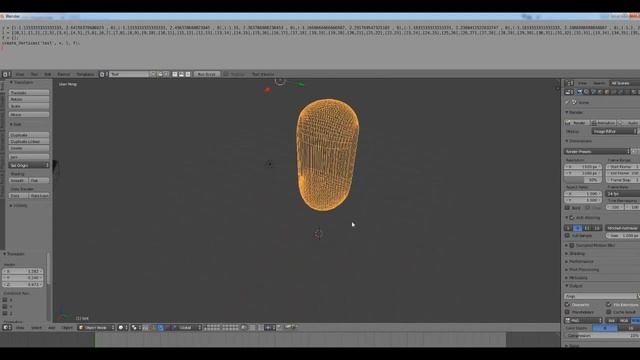Open the Templates menu in text editor
Viewport: 640px width, 360px height.
[85, 74]
